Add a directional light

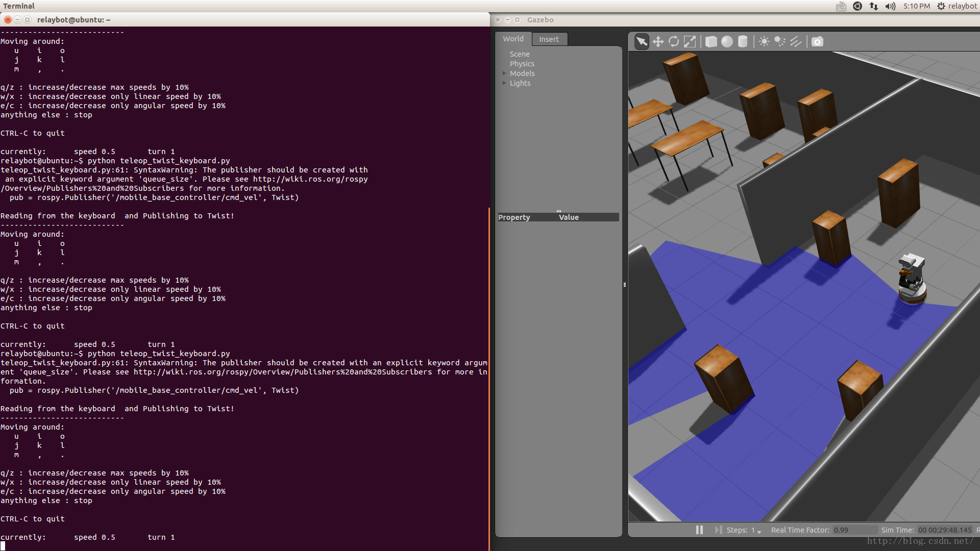coord(796,42)
